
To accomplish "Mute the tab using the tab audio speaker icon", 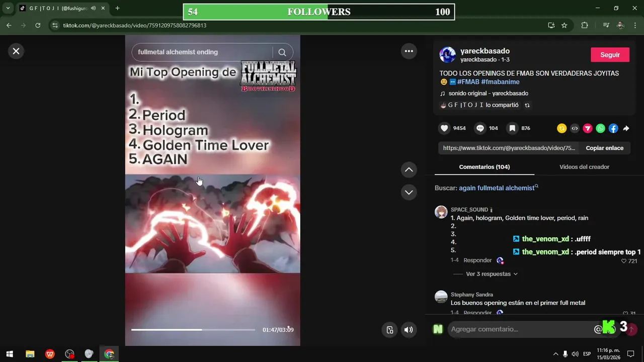I will pyautogui.click(x=93, y=8).
